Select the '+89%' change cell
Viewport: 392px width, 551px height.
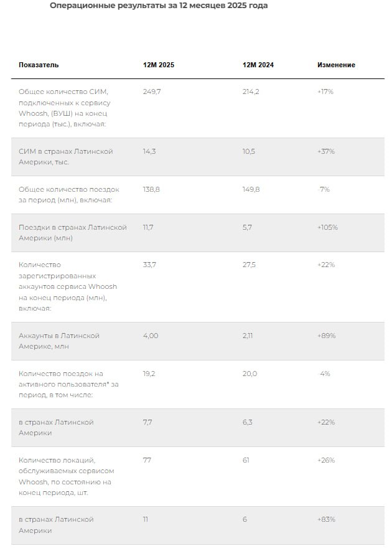point(326,336)
